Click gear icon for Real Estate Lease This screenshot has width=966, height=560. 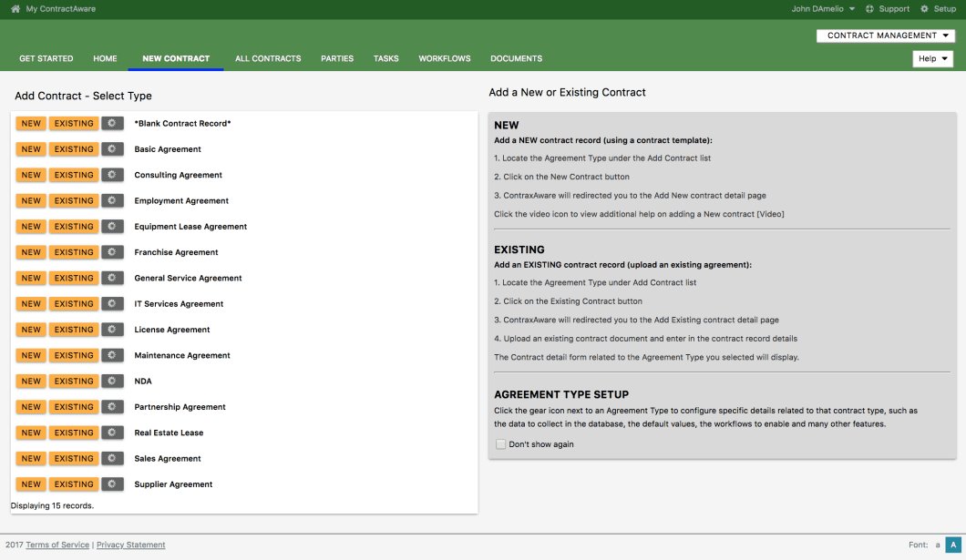[x=112, y=433]
